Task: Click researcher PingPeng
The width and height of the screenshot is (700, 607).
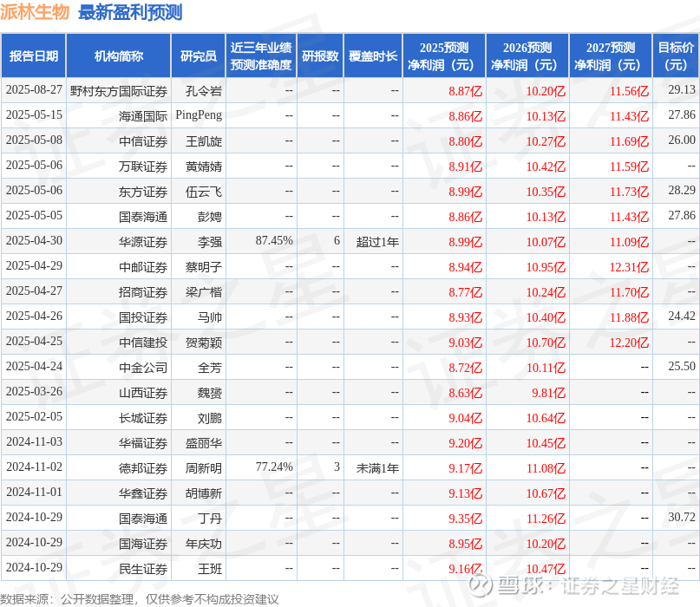Action: (199, 115)
